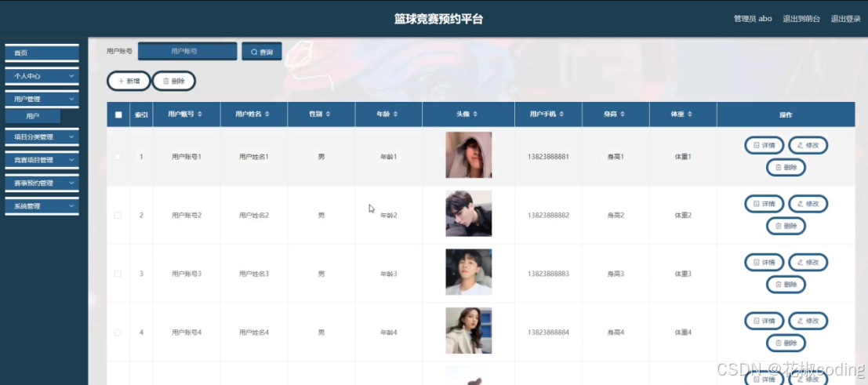Sort the 用户账号 column via its sort arrows
This screenshot has width=868, height=385.
pyautogui.click(x=200, y=114)
